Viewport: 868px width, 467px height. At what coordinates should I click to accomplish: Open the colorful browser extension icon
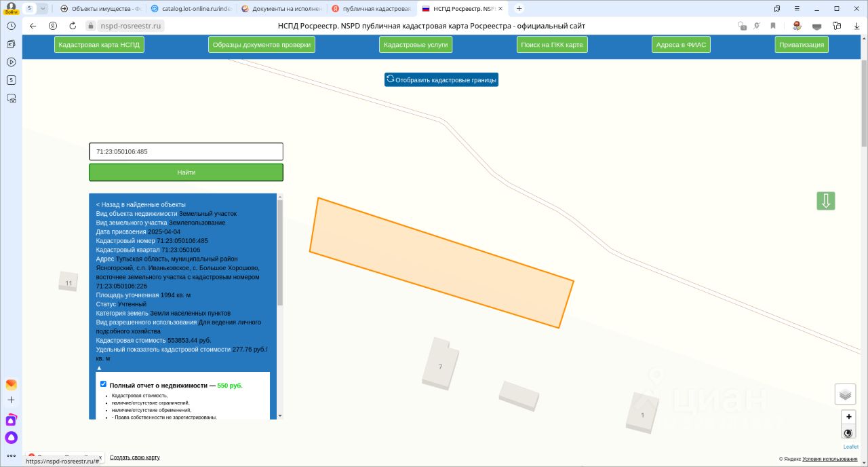(797, 26)
